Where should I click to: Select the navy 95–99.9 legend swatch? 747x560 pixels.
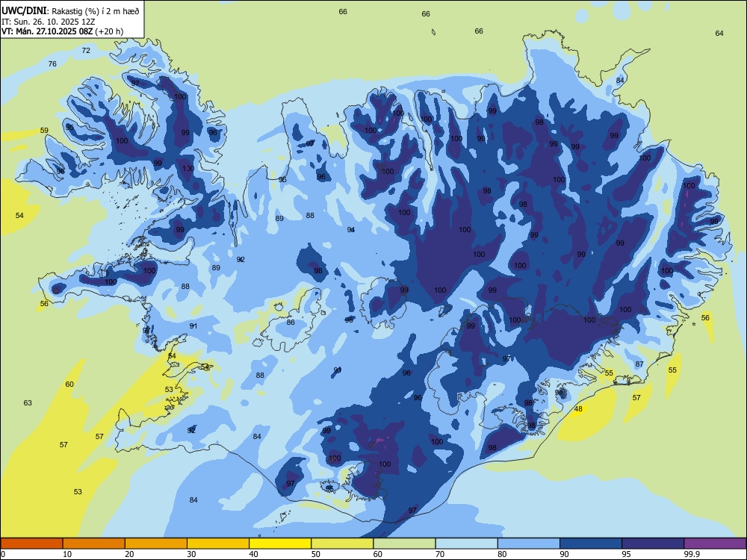point(653,544)
